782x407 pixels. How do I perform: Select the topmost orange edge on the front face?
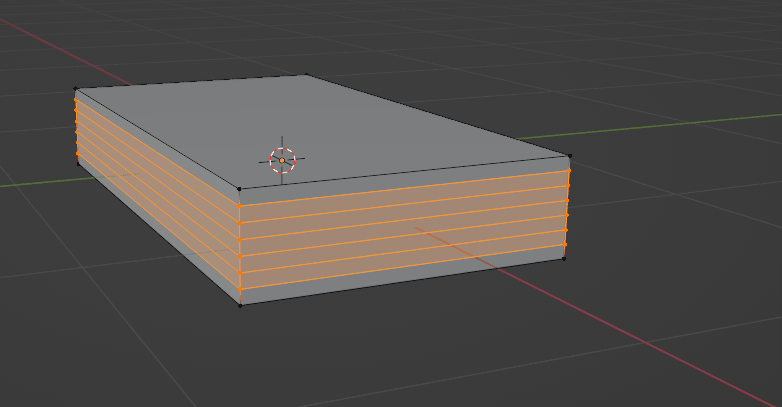coord(400,188)
